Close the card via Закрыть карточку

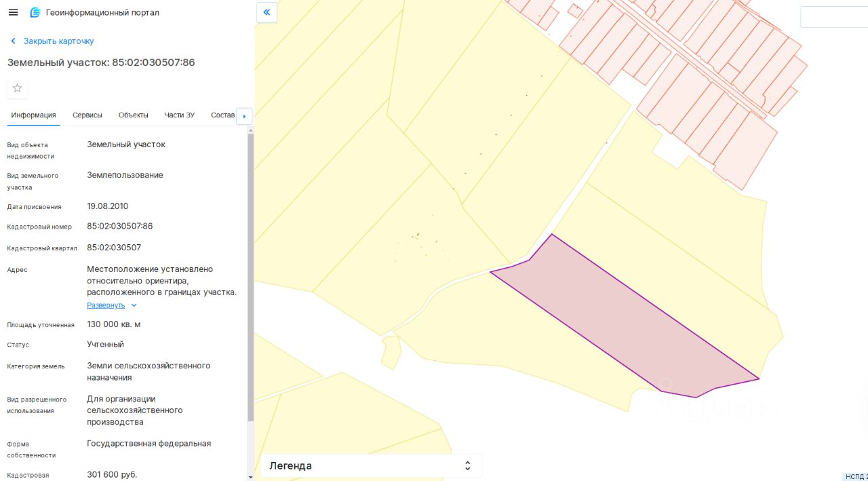[58, 41]
